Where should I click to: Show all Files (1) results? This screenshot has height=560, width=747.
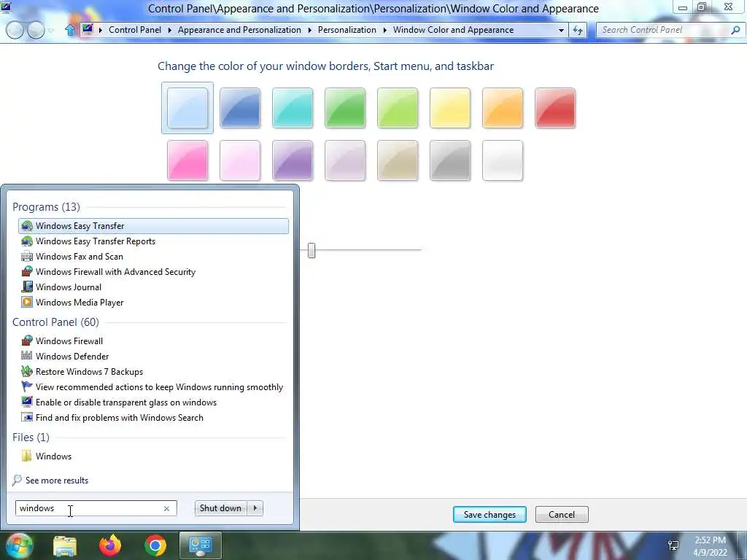31,437
